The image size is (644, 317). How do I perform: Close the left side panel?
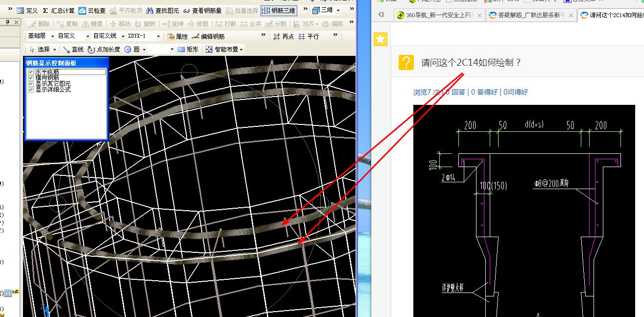[17, 23]
